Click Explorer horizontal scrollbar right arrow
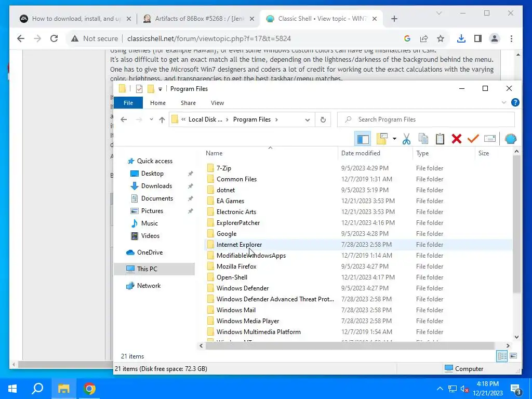 (508, 345)
